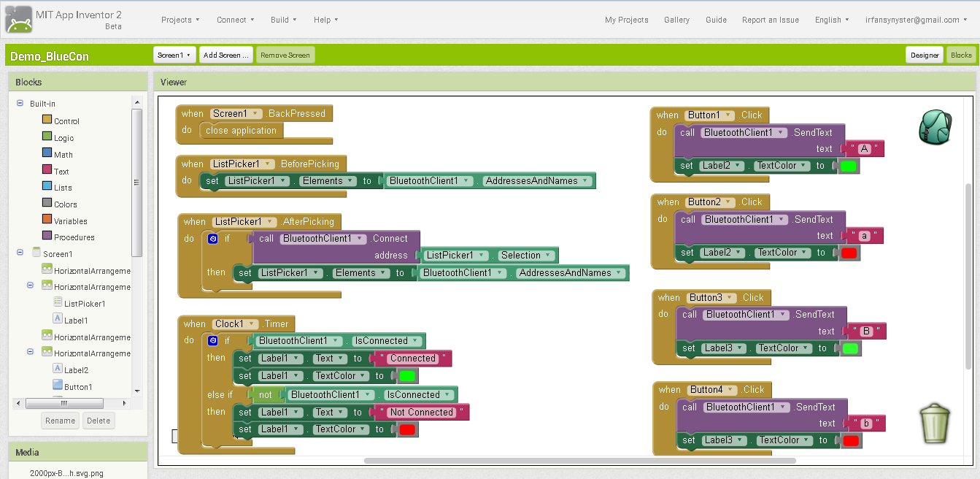Click the Blocks panel vertical scrollbar
Screen dimensions: 980x479
[x=136, y=183]
